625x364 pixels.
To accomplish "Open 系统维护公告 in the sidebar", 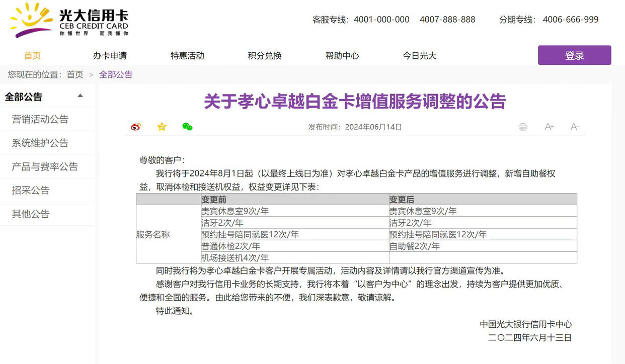I will pos(40,143).
